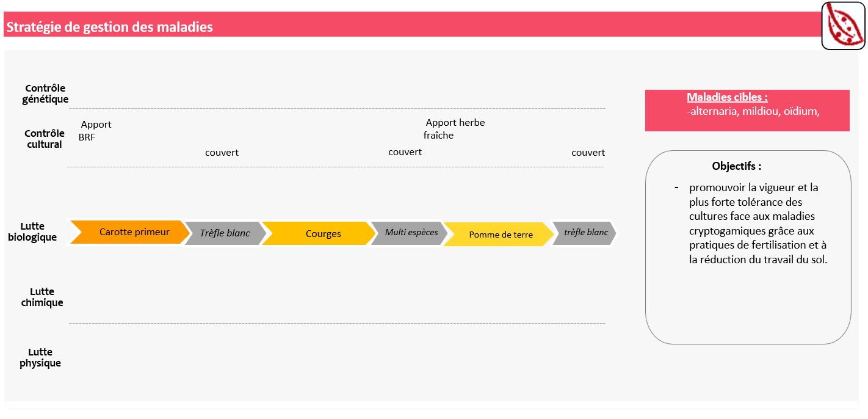Screen dimensions: 868x419
Task: Click the Stratégie de gestion des maladies title
Action: pyautogui.click(x=110, y=27)
